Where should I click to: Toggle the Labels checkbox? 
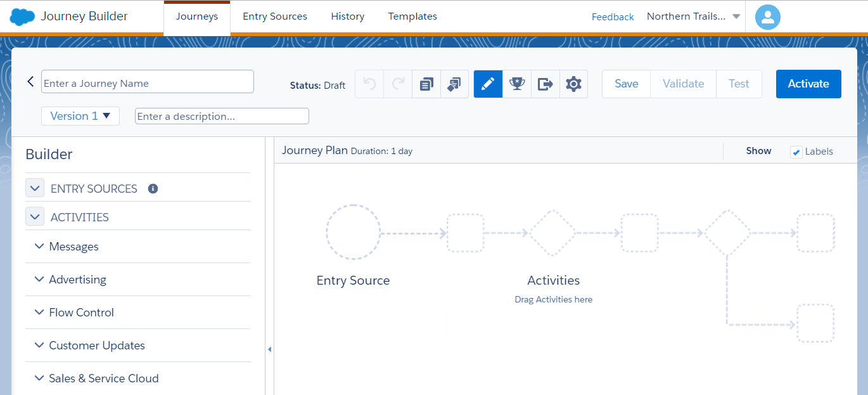796,152
